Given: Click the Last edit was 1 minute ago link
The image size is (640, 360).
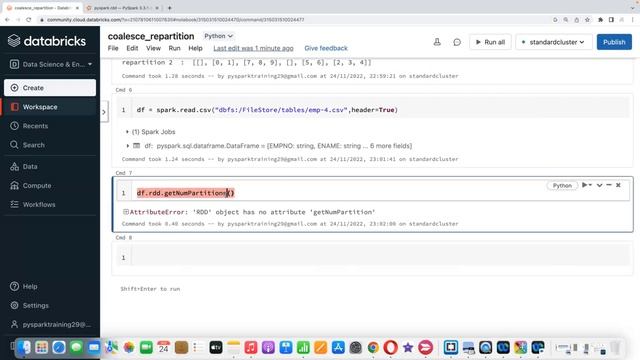Looking at the screenshot, I should point(253,48).
